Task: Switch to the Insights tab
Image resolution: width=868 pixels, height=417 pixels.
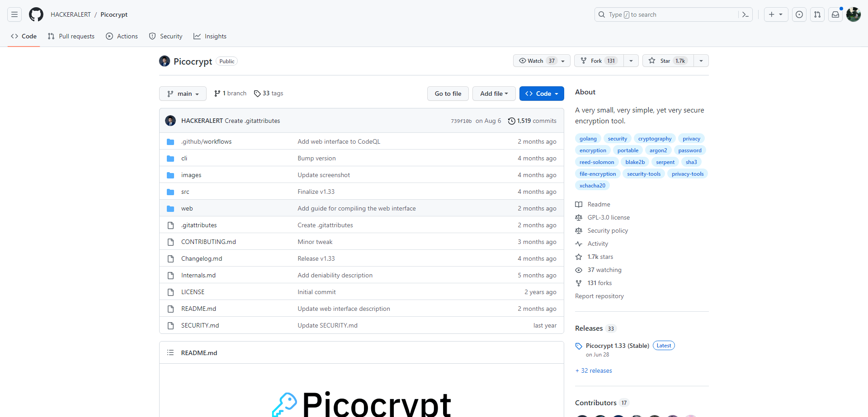Action: 210,36
